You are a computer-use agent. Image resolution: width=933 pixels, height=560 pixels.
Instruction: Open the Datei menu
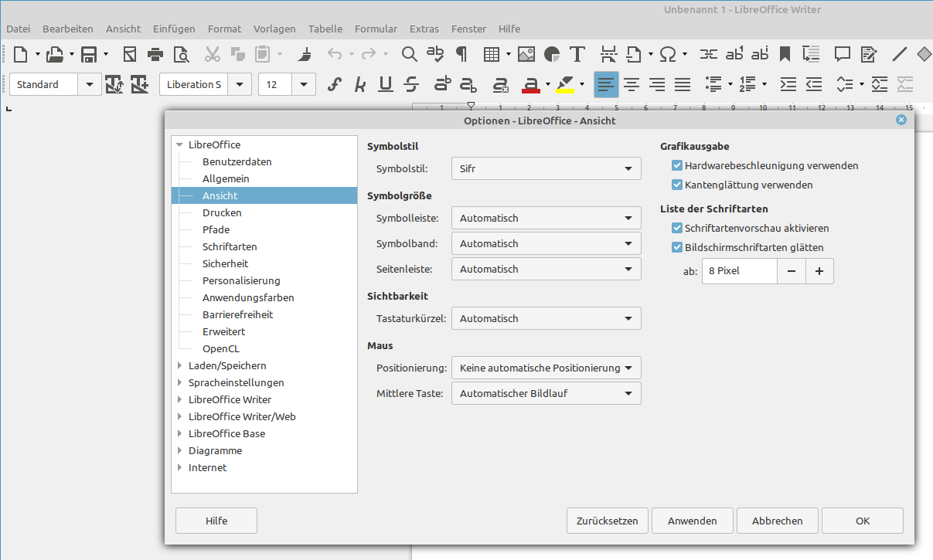[x=18, y=29]
